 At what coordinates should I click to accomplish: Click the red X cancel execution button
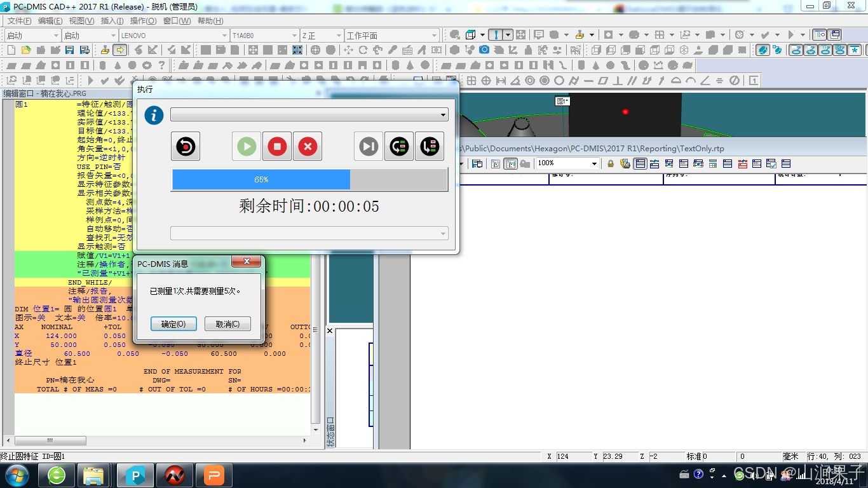tap(308, 147)
